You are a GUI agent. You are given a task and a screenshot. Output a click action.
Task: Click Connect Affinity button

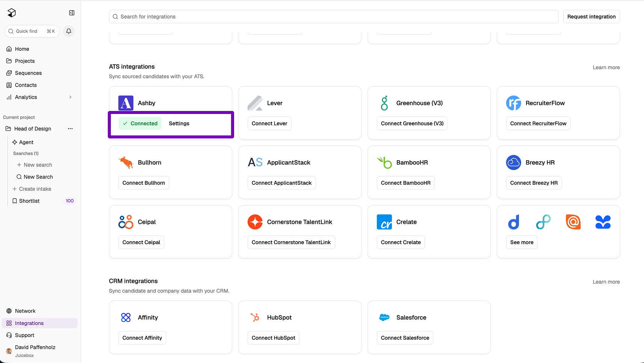click(x=142, y=338)
